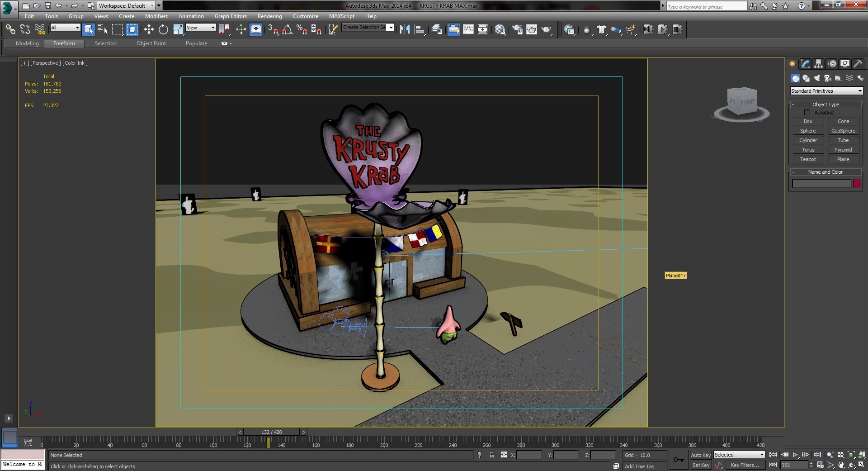The image size is (868, 471).
Task: Toggle Spinner Snap
Action: click(316, 29)
